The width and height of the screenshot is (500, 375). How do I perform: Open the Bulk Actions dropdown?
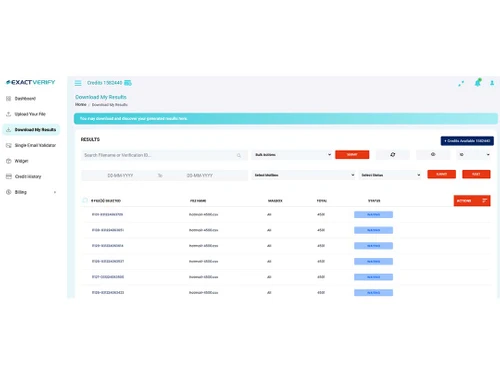(293, 155)
